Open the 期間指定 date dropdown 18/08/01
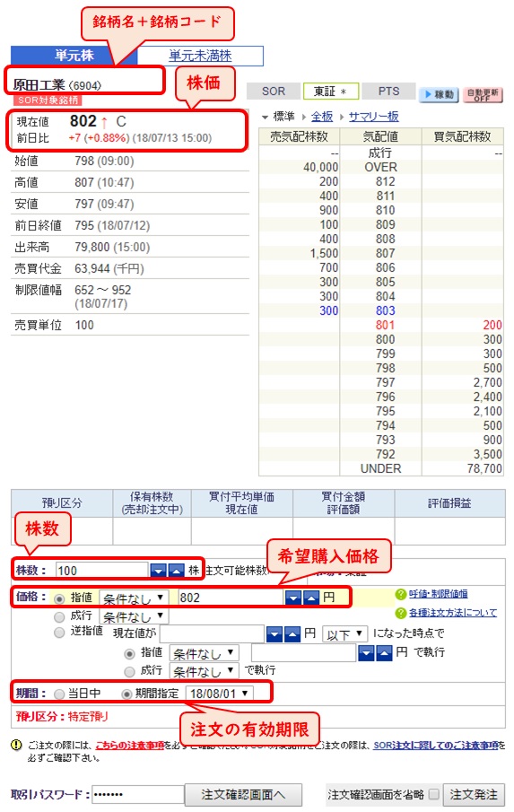Viewport: 514px width, 812px height. pos(219,694)
